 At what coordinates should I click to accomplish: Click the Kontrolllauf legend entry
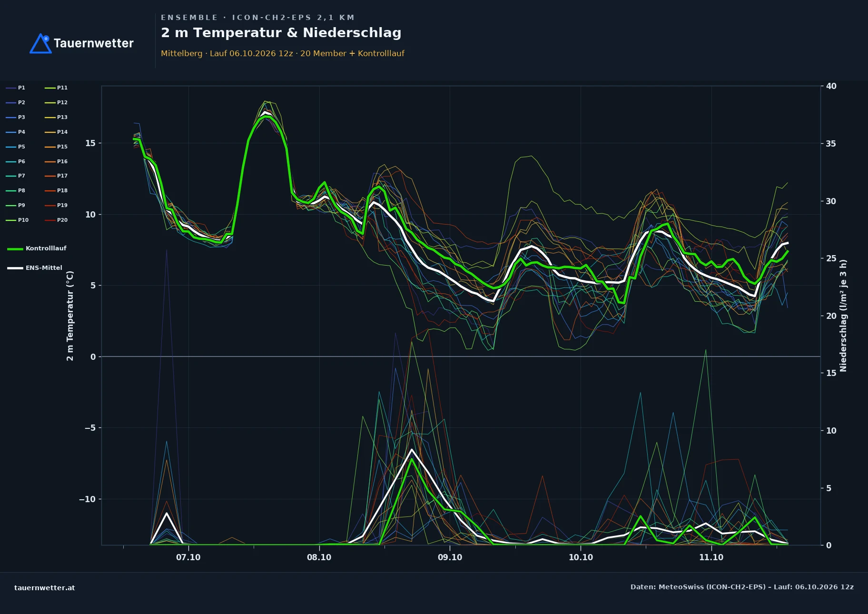click(x=37, y=248)
